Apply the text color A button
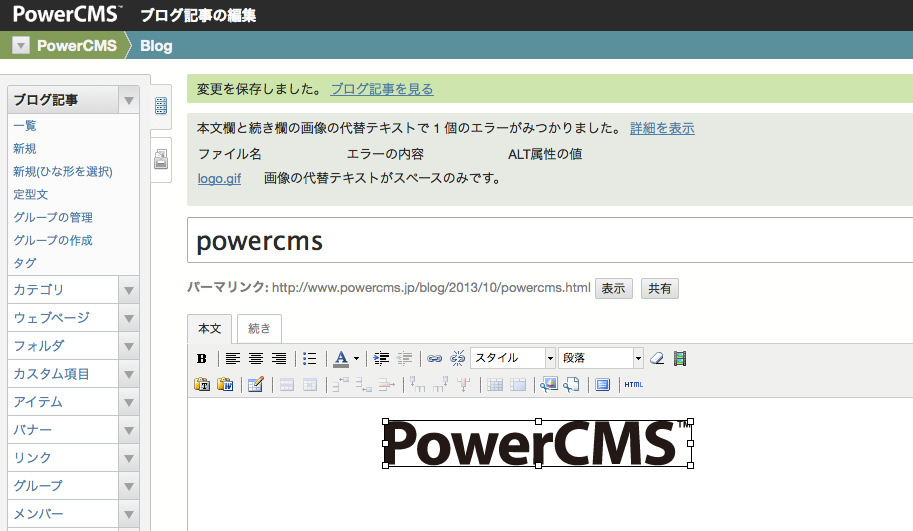The height and width of the screenshot is (531, 913). (x=341, y=358)
